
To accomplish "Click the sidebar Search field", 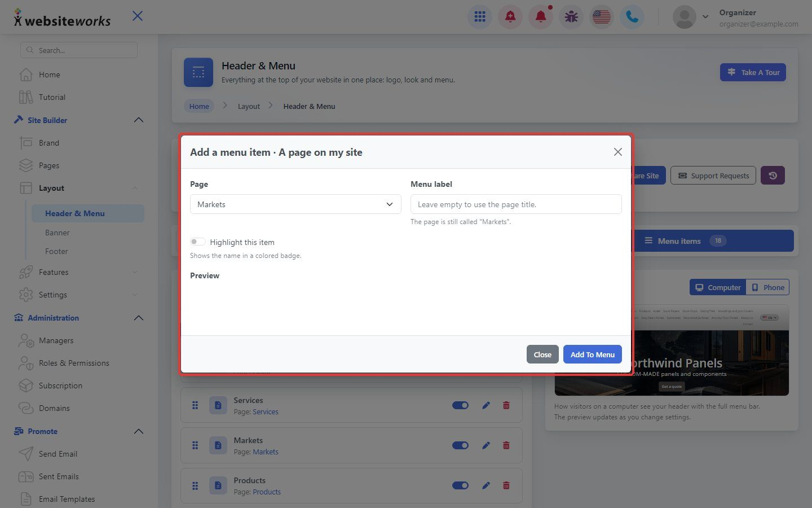I will (79, 50).
